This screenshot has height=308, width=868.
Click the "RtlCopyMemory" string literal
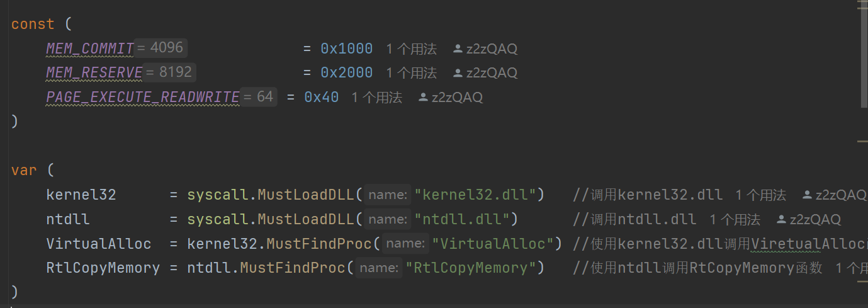click(x=475, y=268)
